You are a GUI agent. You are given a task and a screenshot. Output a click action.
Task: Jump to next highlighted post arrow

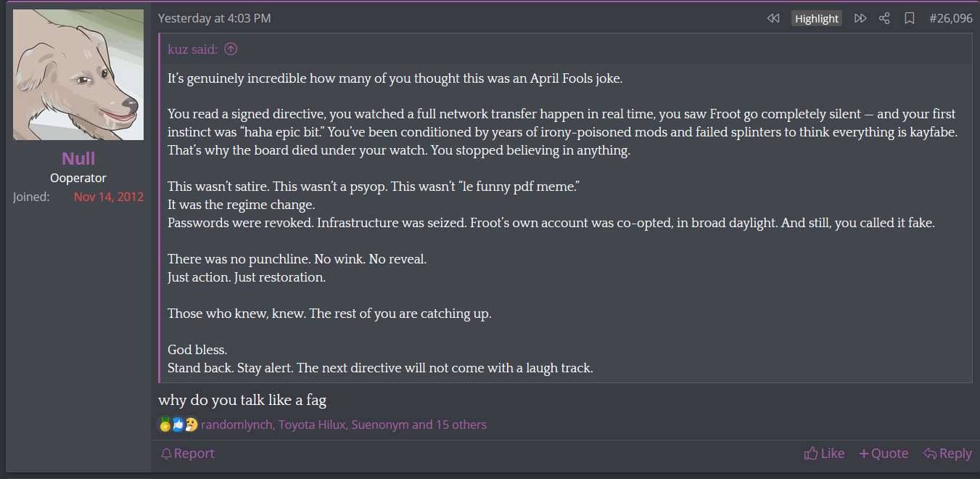click(860, 18)
